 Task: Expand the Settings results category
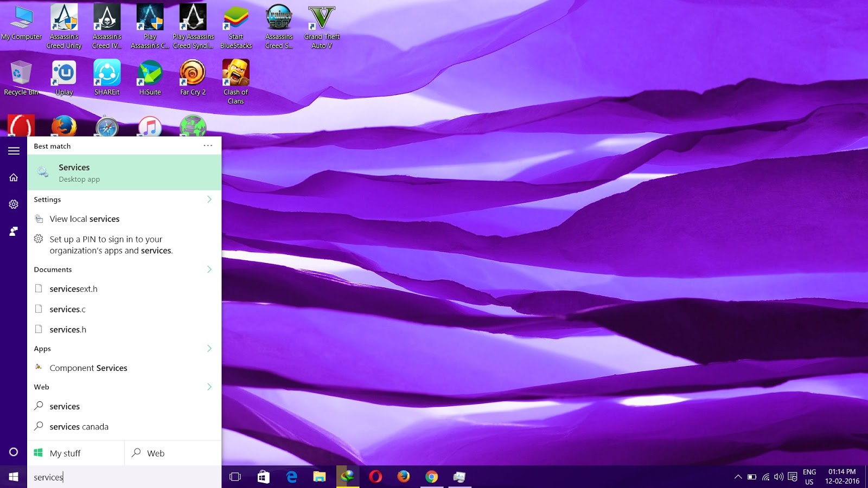click(209, 200)
